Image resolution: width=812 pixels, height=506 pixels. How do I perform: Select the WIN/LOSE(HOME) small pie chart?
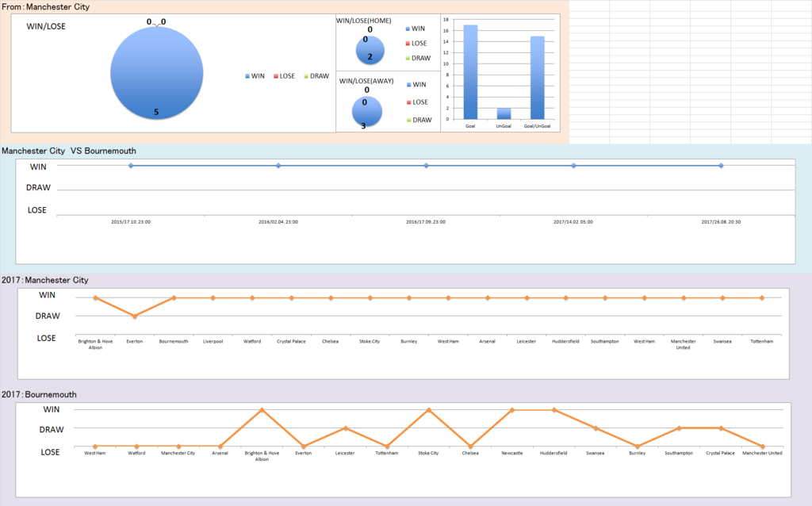(370, 50)
